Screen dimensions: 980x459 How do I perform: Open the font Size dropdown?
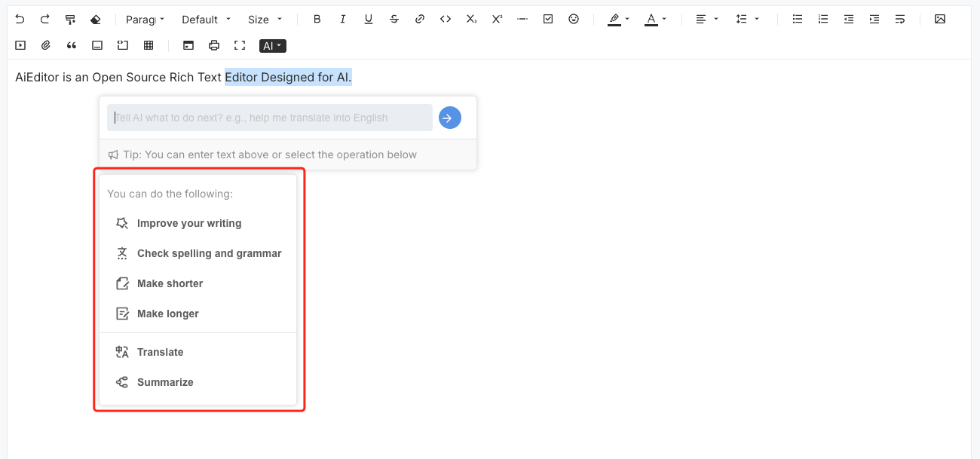point(265,19)
